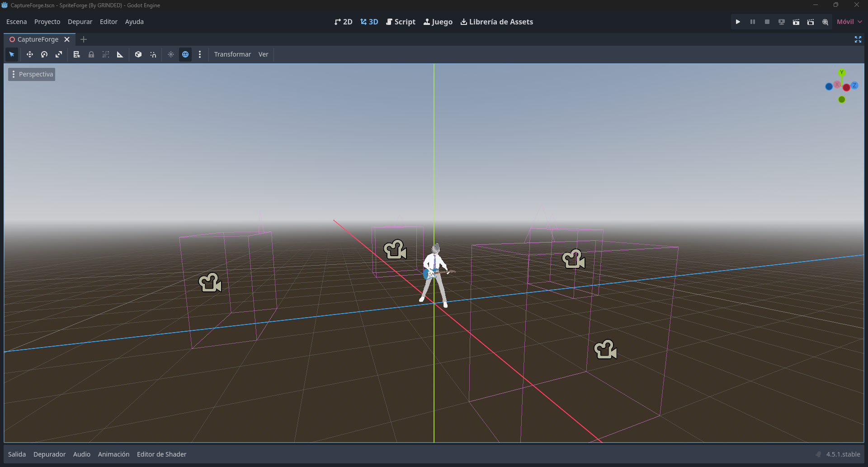Open the Móvil renderer dropdown
The width and height of the screenshot is (868, 467).
(x=849, y=22)
